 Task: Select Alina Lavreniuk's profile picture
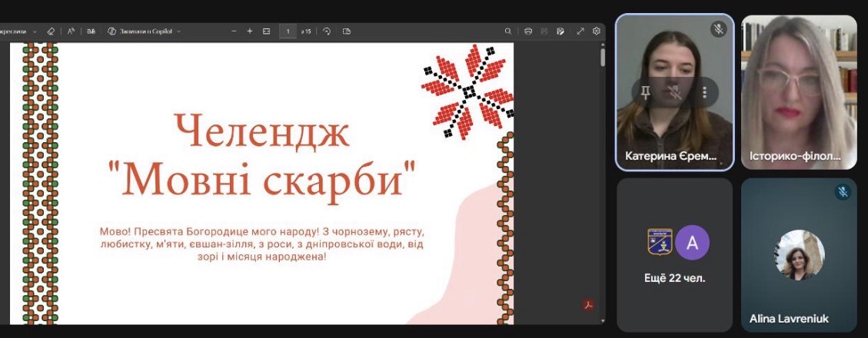(x=800, y=255)
